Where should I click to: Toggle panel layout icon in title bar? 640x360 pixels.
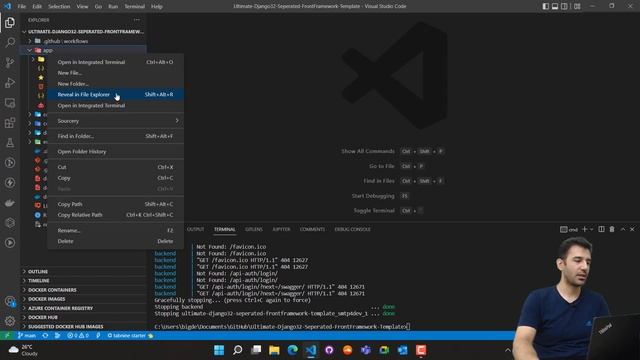555,6
